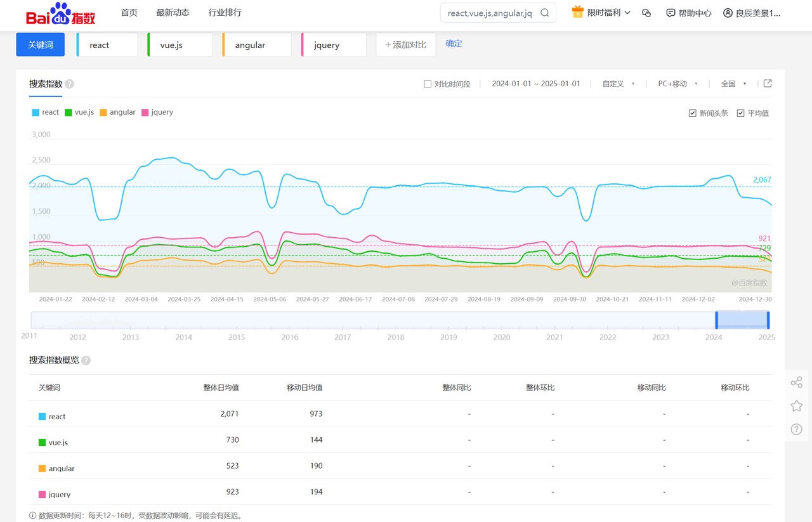The height and width of the screenshot is (522, 812).
Task: Toggle vue.js series in chart legend
Action: point(79,112)
